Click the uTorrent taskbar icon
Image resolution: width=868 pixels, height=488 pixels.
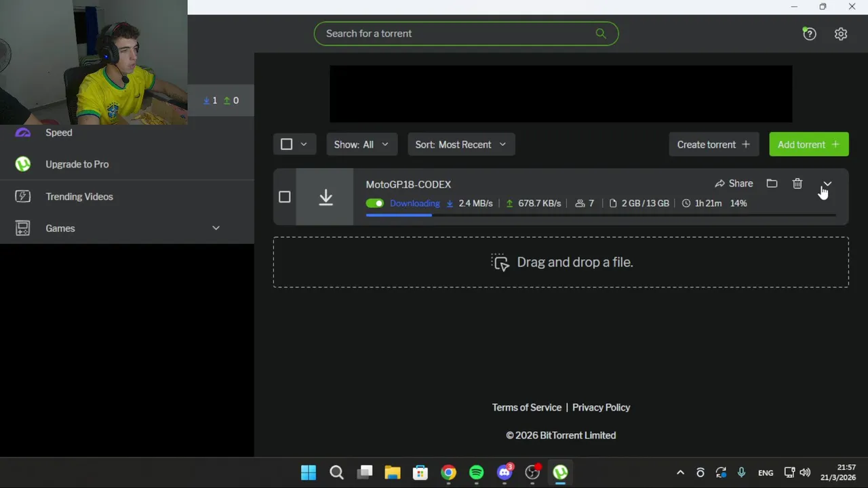pos(561,472)
